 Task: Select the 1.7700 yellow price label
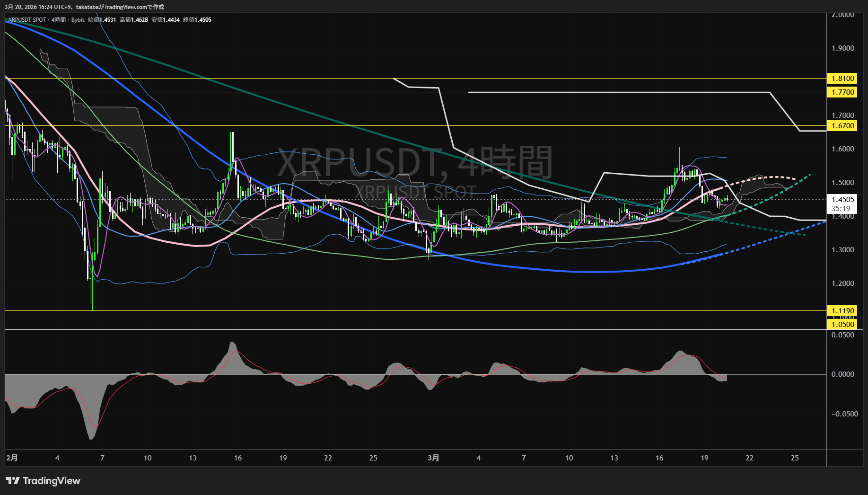point(842,92)
